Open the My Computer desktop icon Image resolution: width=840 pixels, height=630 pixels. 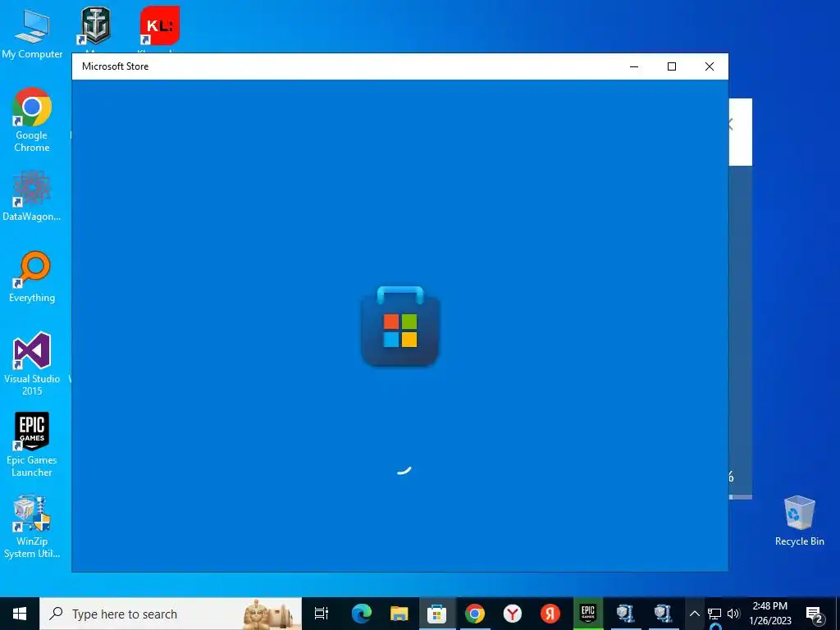click(x=32, y=33)
